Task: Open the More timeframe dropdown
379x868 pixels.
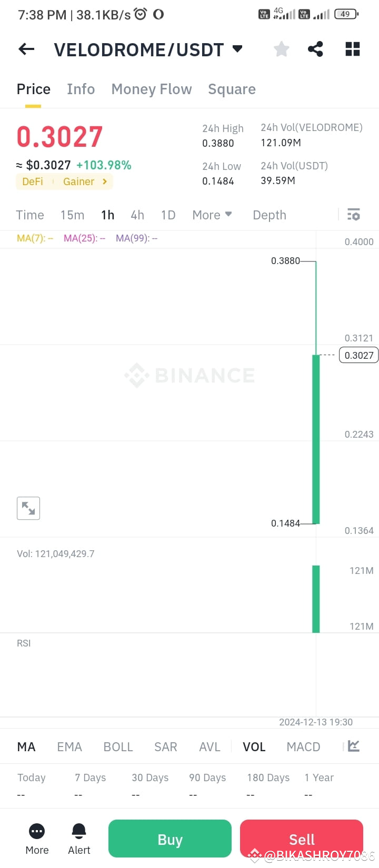Action: [x=212, y=215]
